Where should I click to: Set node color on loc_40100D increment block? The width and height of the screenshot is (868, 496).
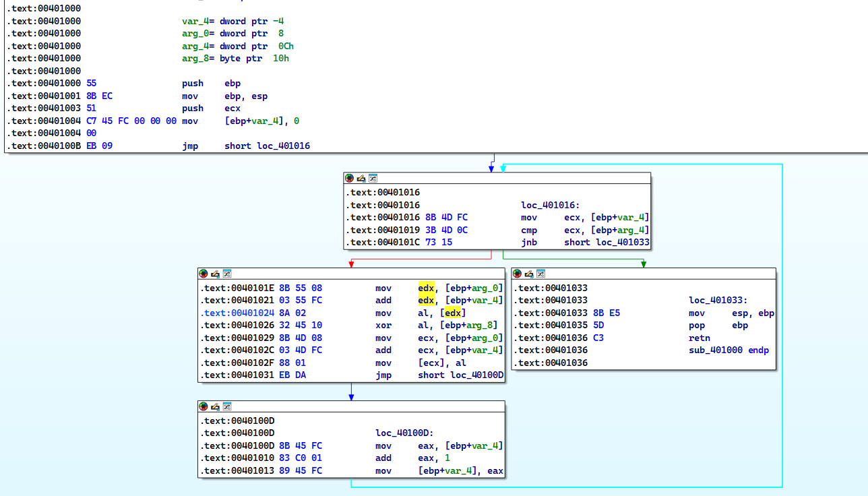click(204, 406)
